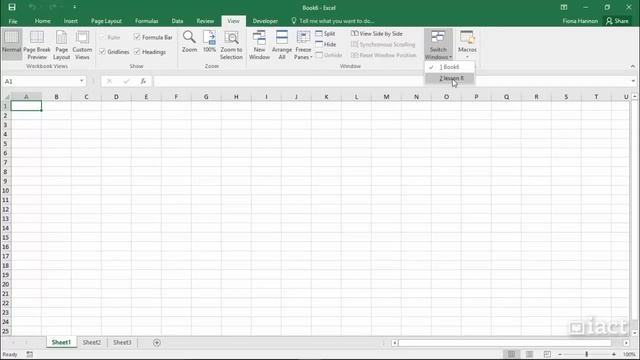Click Split window command
Screen dimensions: 640x360
point(325,33)
